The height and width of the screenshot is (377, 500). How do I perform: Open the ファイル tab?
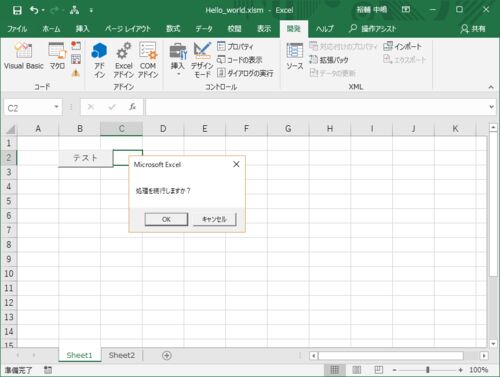pyautogui.click(x=17, y=29)
